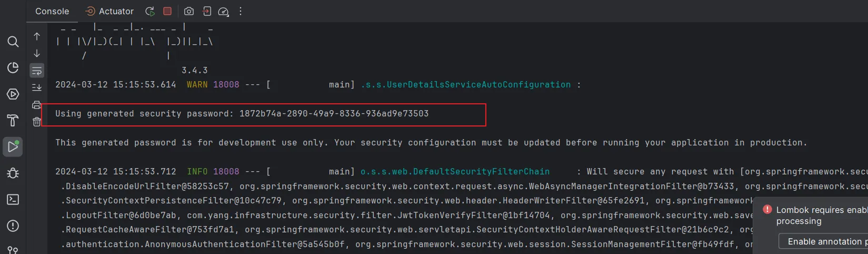Toggle scroll to end of console

click(37, 87)
